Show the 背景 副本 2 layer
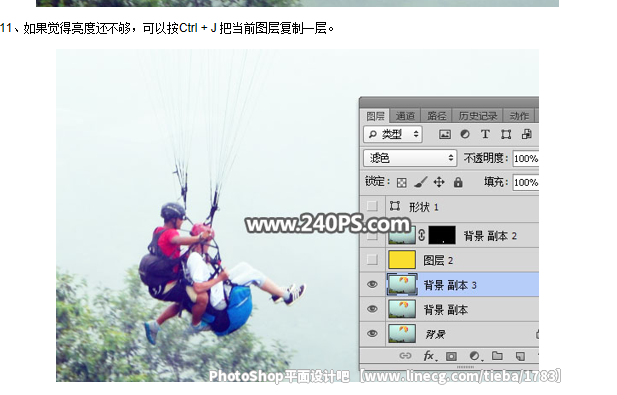617x395 pixels. [x=372, y=236]
